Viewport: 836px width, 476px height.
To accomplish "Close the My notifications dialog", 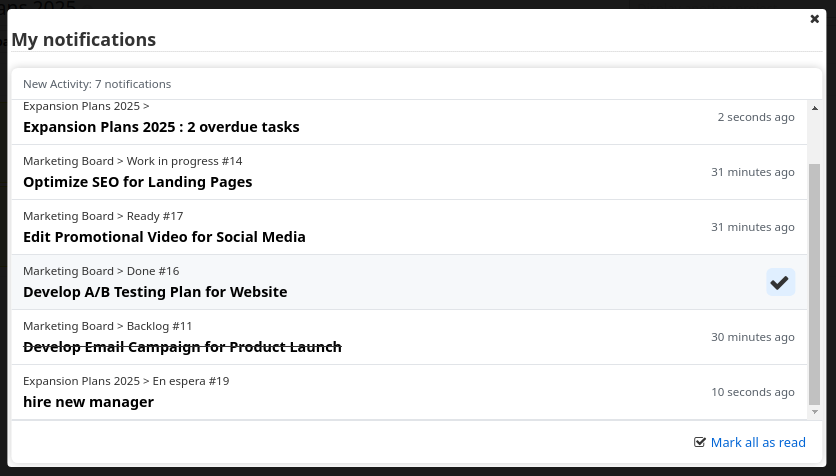I will coord(814,19).
